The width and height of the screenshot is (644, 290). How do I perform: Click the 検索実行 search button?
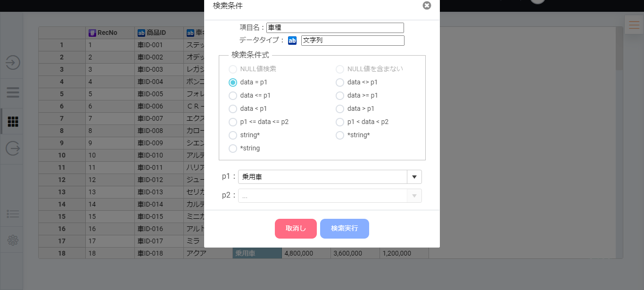click(x=345, y=229)
